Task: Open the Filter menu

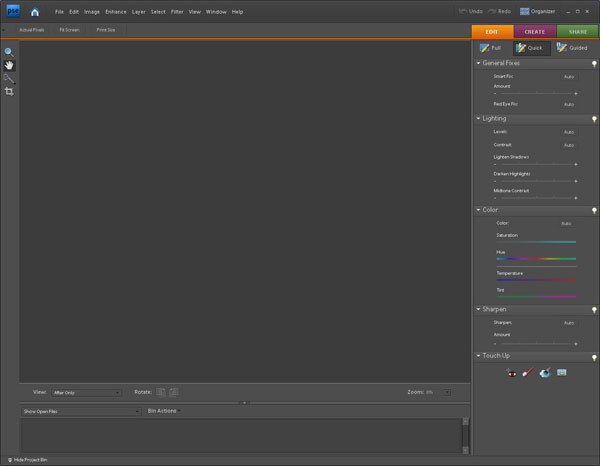Action: pyautogui.click(x=177, y=12)
